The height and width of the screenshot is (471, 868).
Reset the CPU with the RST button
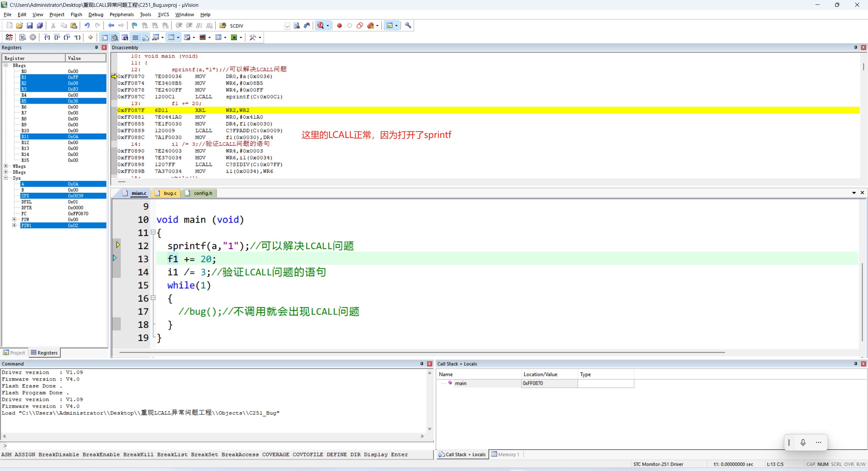tap(9, 37)
